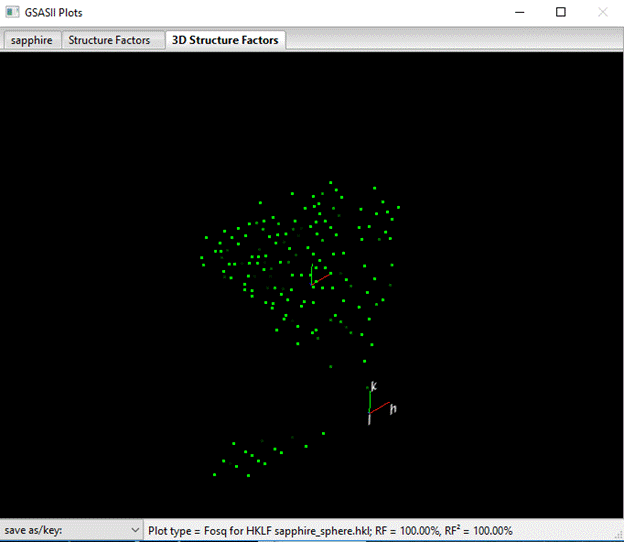624x542 pixels.
Task: Close the GSASII Plots window
Action: point(602,12)
